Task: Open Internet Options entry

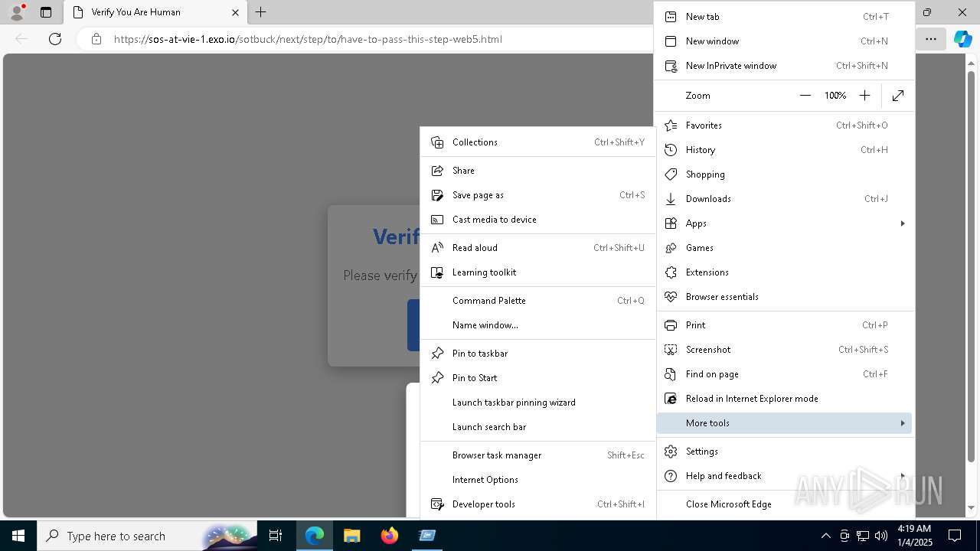Action: (537, 480)
